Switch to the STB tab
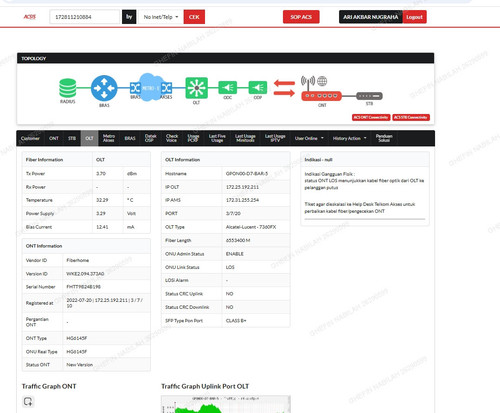Screen dimensions: 500x413 pyautogui.click(x=72, y=138)
